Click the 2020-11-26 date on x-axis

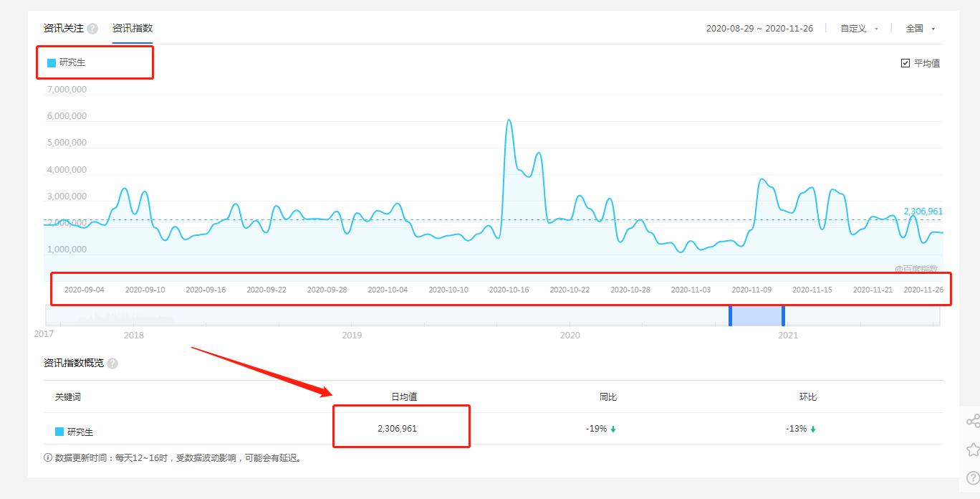click(923, 290)
